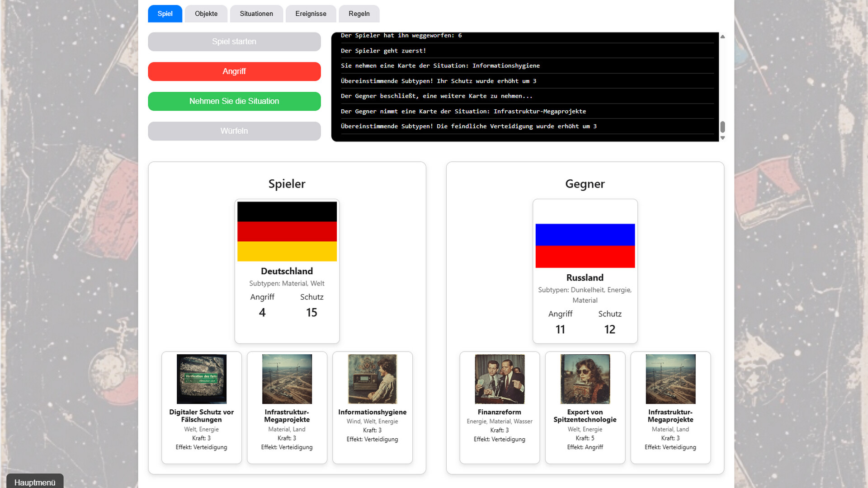868x488 pixels.
Task: Click the Germany flag image
Action: [x=287, y=231]
